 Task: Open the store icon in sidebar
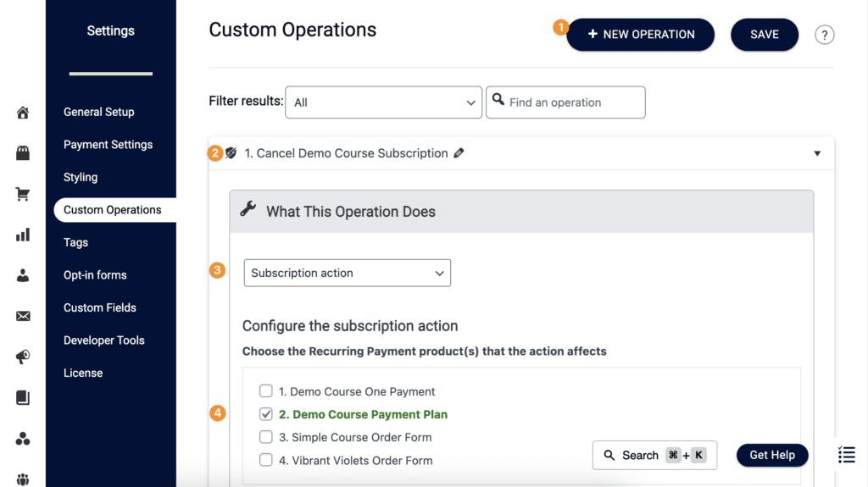[23, 153]
